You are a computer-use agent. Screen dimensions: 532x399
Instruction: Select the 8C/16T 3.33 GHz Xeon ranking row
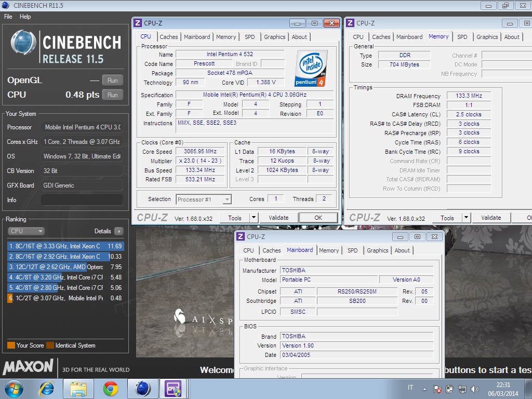65,246
